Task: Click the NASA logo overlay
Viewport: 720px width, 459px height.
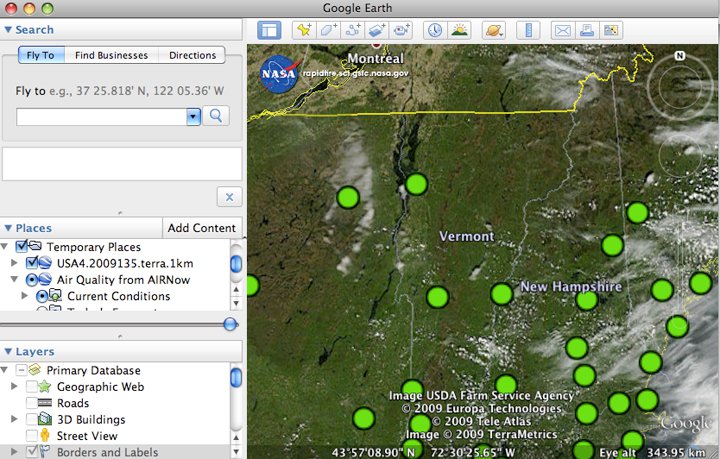Action: click(x=278, y=74)
